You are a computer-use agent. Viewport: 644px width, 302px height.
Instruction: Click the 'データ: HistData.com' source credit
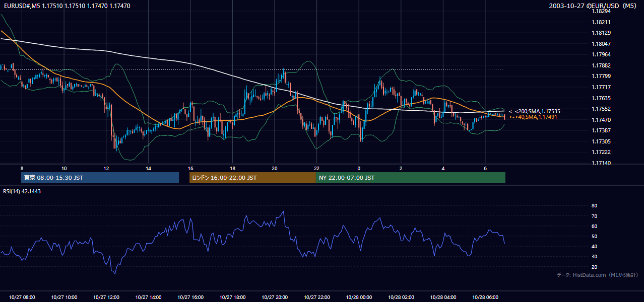[x=598, y=275]
